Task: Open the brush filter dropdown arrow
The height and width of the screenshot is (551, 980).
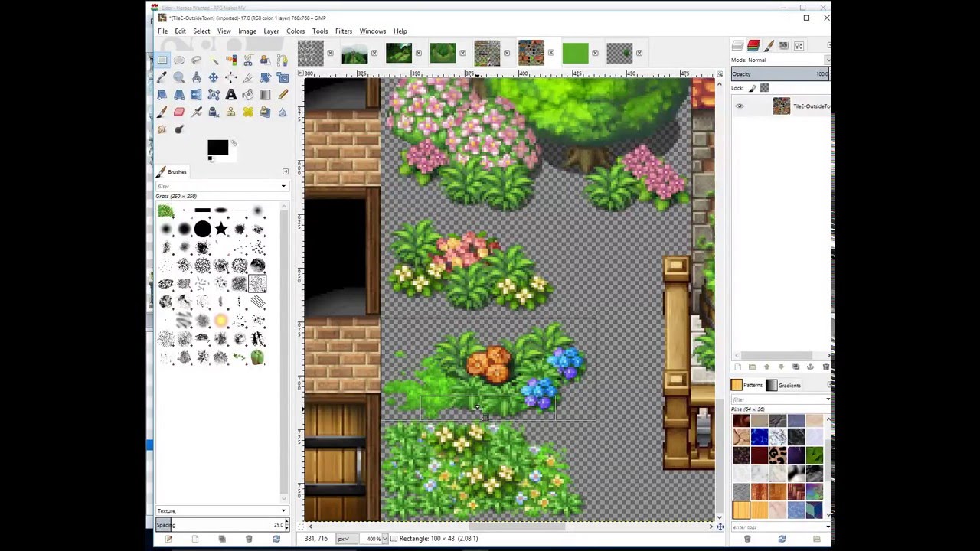Action: coord(283,186)
